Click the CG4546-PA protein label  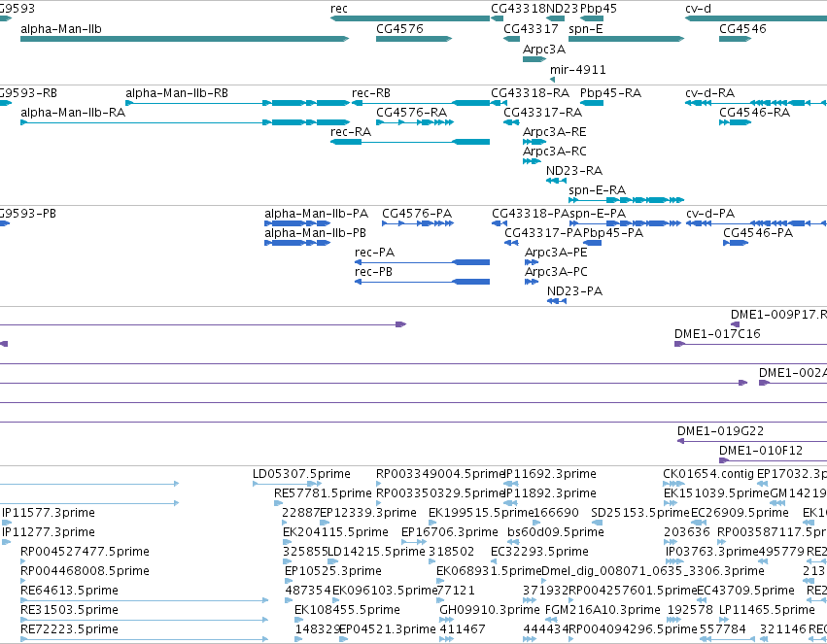[x=757, y=233]
